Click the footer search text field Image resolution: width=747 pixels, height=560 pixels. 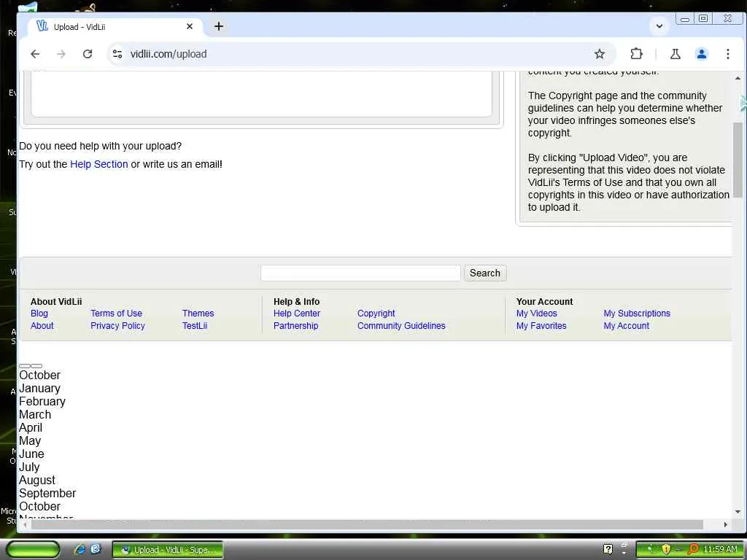360,273
